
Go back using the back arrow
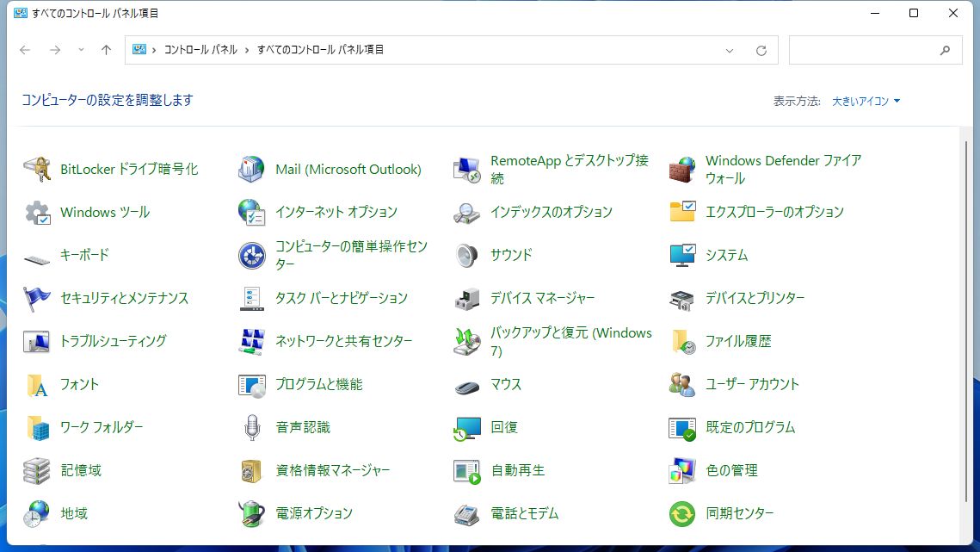[x=25, y=50]
